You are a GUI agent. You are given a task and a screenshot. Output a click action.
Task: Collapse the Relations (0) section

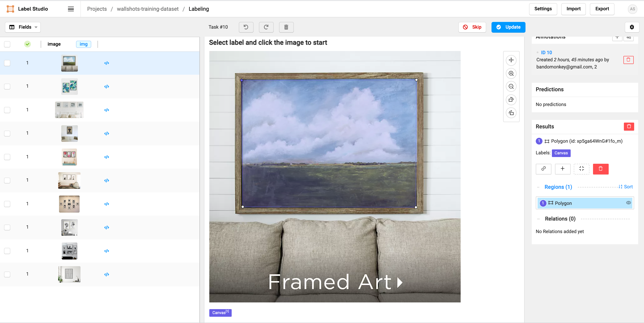[538, 219]
